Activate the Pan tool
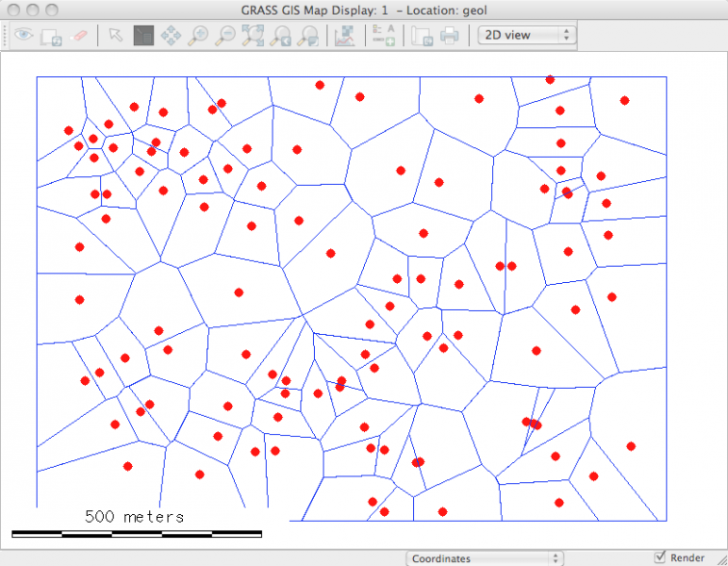The image size is (728, 566). coord(171,36)
